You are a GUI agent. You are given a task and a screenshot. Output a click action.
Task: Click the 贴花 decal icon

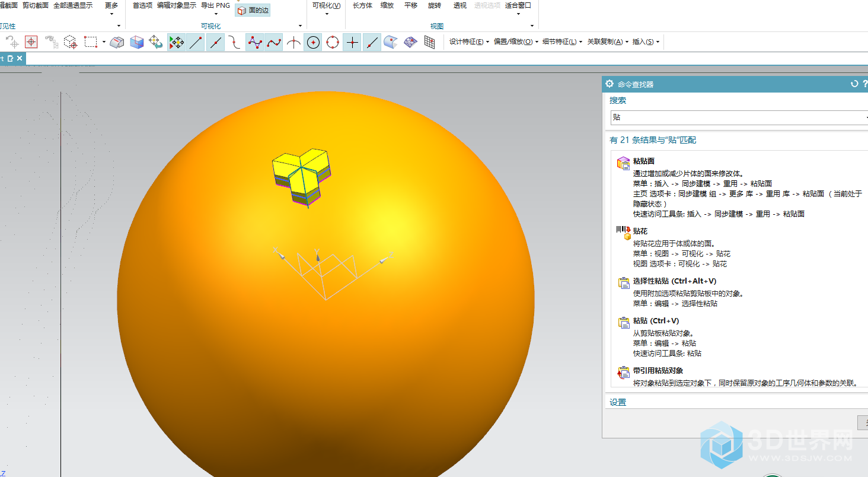[x=623, y=233]
